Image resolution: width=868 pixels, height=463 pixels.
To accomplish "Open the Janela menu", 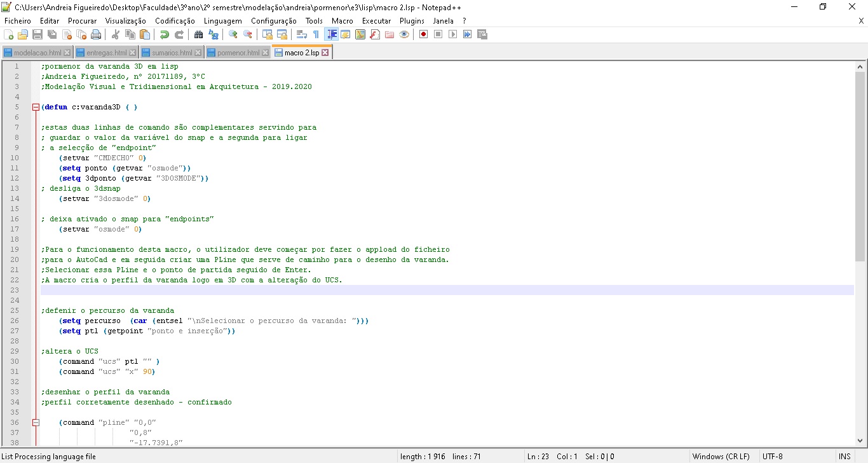I will click(x=444, y=21).
